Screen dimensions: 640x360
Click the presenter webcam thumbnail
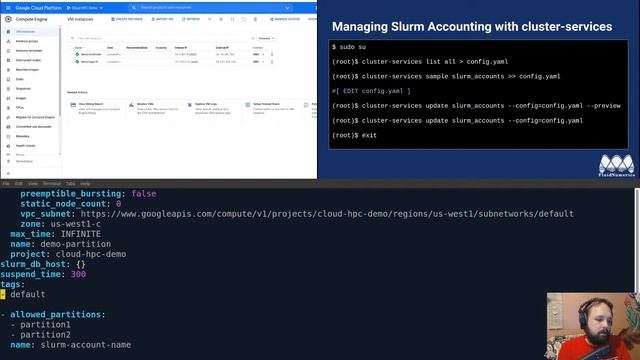click(593, 326)
